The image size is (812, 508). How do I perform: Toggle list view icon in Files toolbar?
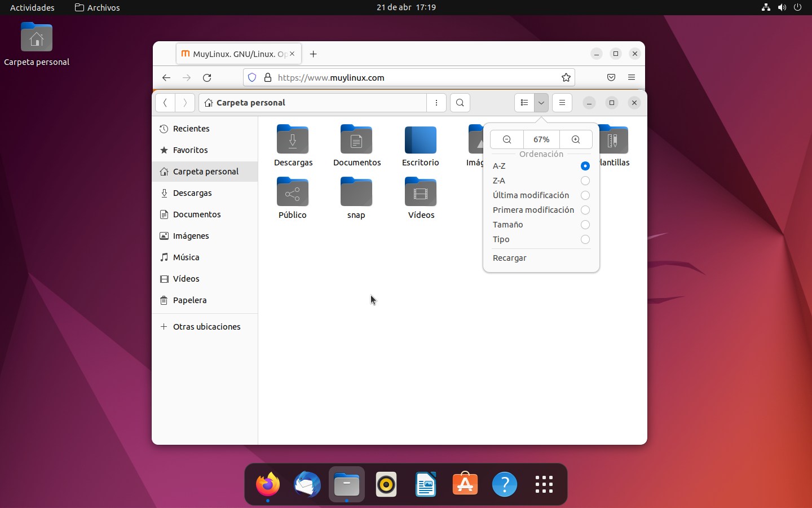click(524, 103)
